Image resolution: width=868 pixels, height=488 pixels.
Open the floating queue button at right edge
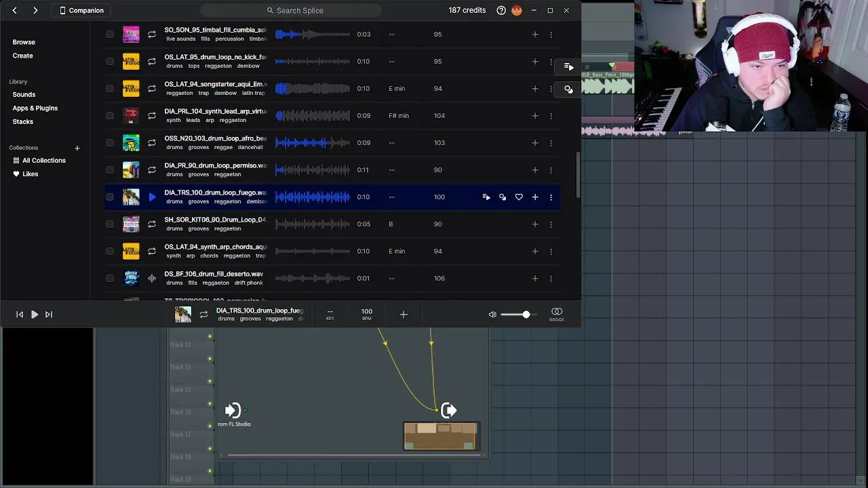[x=568, y=66]
